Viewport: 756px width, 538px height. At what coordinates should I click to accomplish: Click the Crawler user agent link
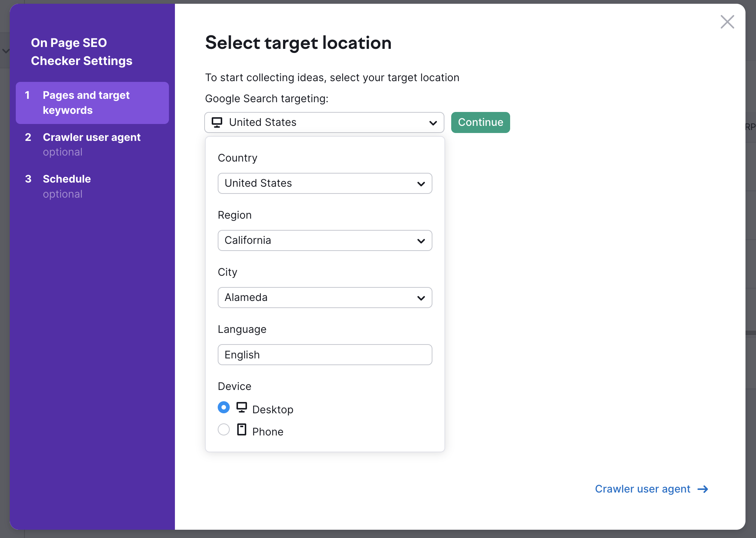click(644, 488)
